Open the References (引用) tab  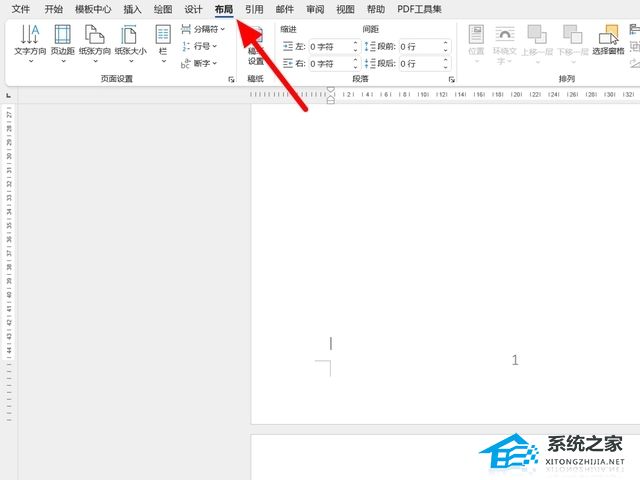[254, 9]
